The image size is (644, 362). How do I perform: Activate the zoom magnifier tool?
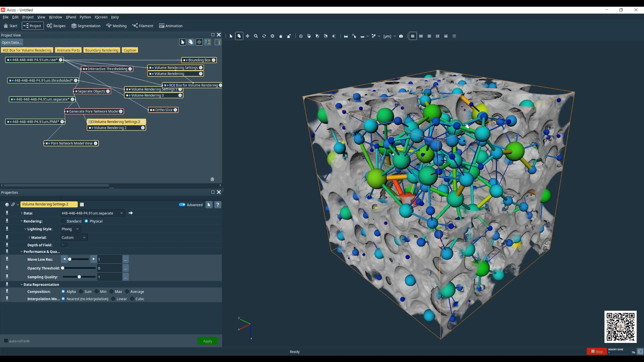coord(256,36)
